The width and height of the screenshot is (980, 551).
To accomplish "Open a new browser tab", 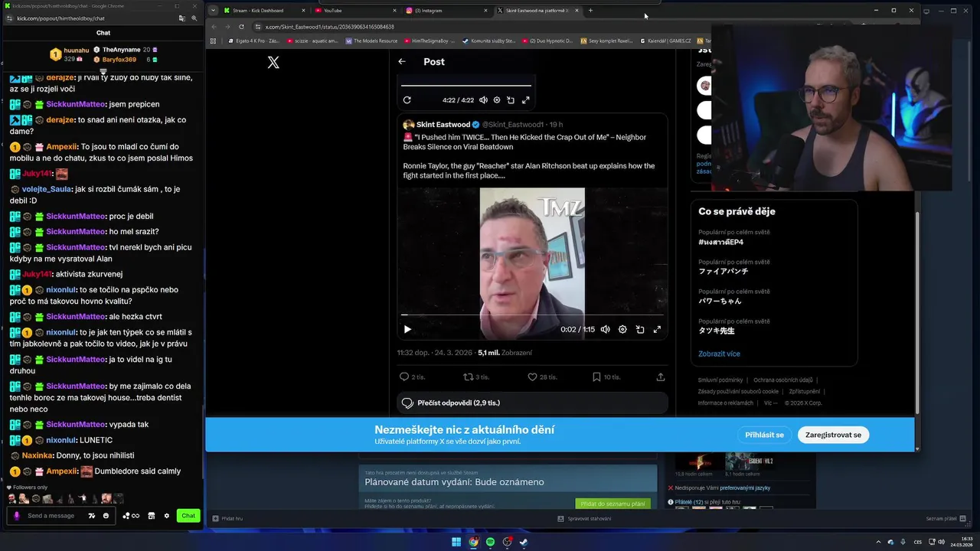I will coord(590,11).
